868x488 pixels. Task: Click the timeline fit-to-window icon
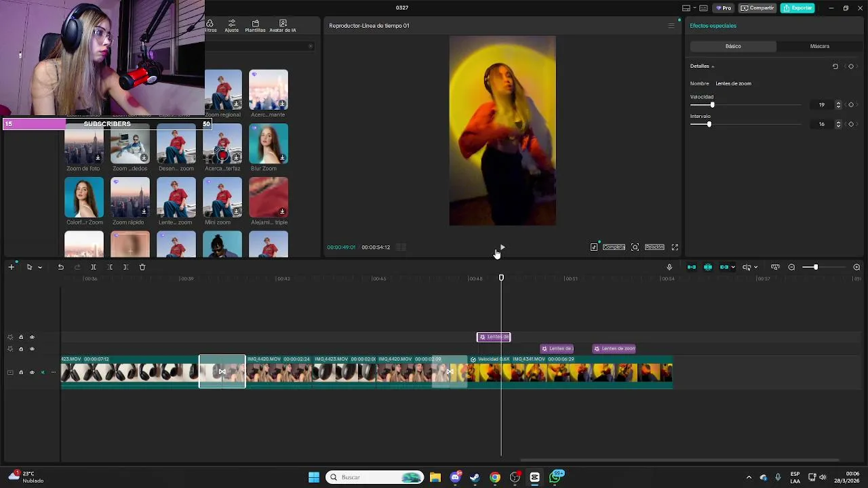[x=775, y=267]
